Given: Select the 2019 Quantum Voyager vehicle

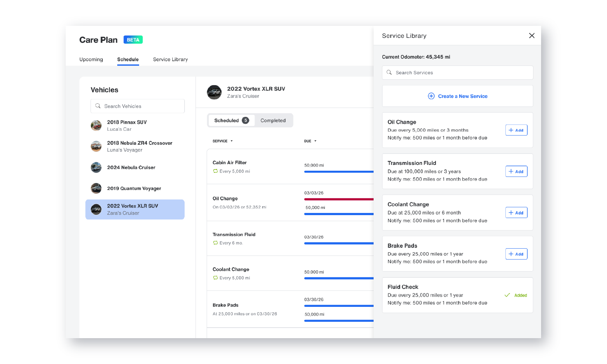Looking at the screenshot, I should click(135, 188).
